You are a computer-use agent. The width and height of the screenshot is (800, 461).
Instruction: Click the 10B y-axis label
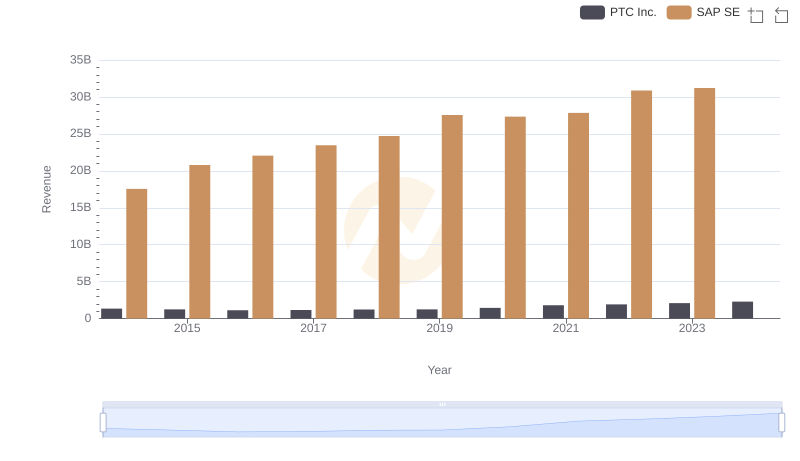81,244
